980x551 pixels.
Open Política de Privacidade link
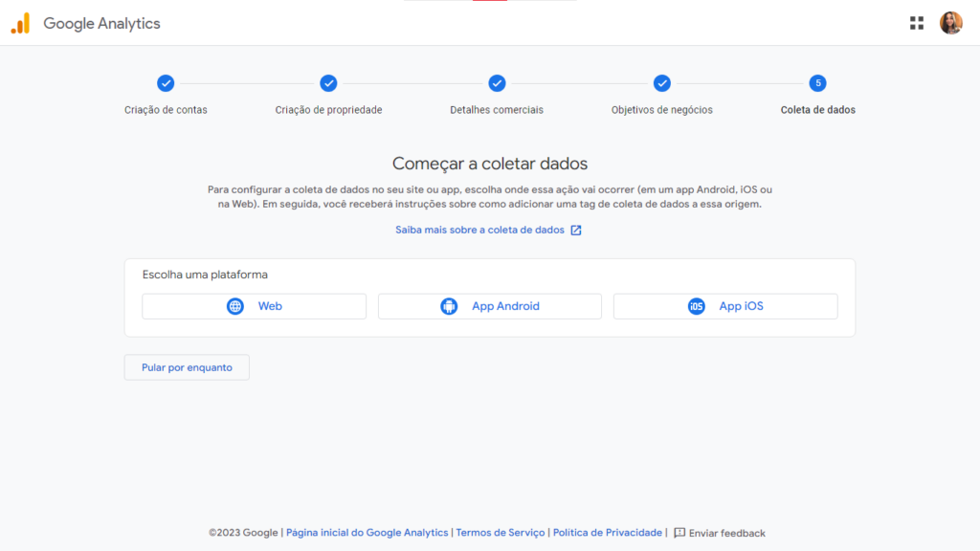pos(607,532)
